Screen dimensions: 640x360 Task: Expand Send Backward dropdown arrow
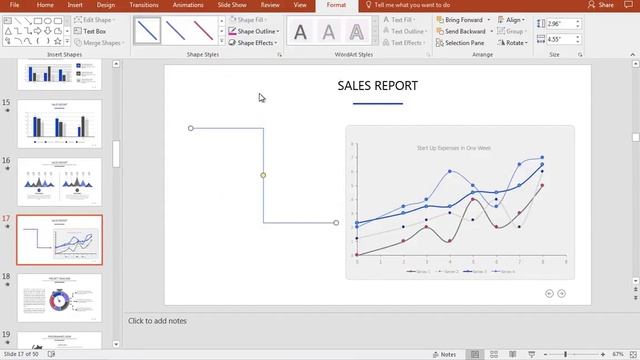point(491,31)
